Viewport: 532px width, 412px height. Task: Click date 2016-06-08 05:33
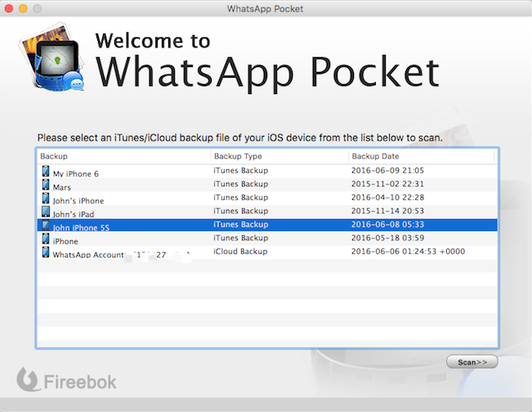point(387,224)
